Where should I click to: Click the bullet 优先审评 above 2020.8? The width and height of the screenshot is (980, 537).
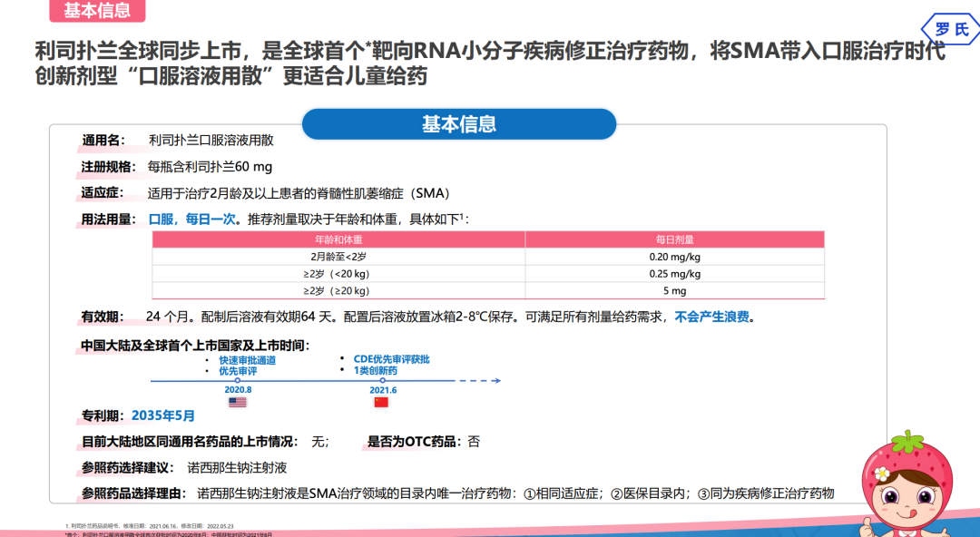pyautogui.click(x=238, y=371)
